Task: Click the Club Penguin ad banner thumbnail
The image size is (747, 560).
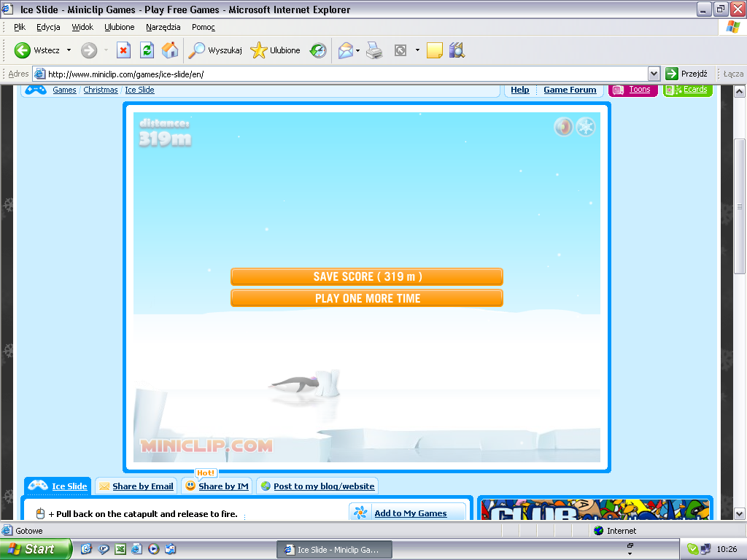Action: pos(595,509)
